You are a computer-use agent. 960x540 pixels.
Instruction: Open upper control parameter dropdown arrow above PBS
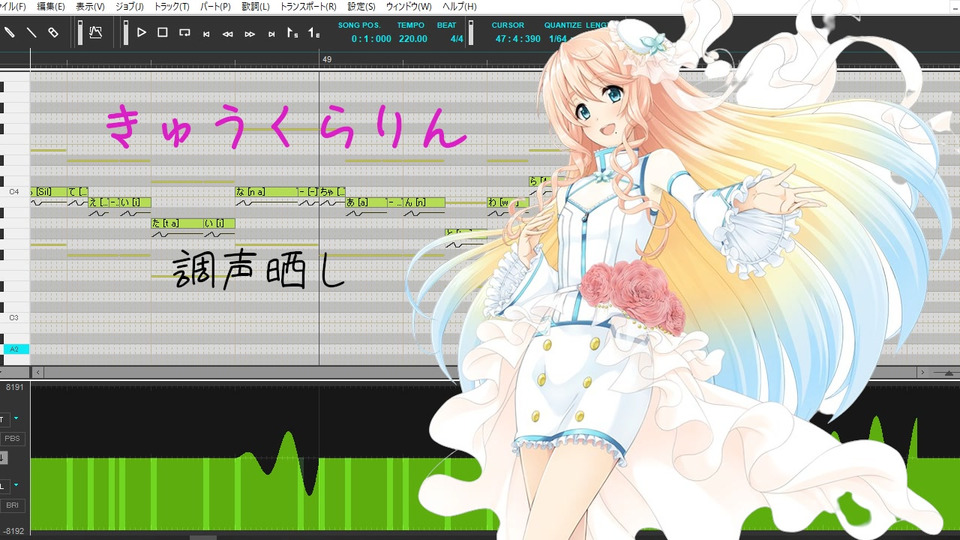16,418
